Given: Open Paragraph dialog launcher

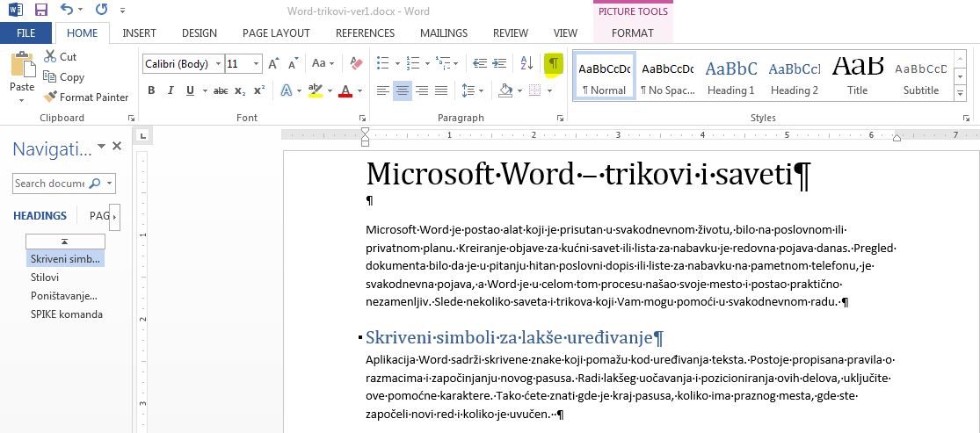Looking at the screenshot, I should (560, 118).
